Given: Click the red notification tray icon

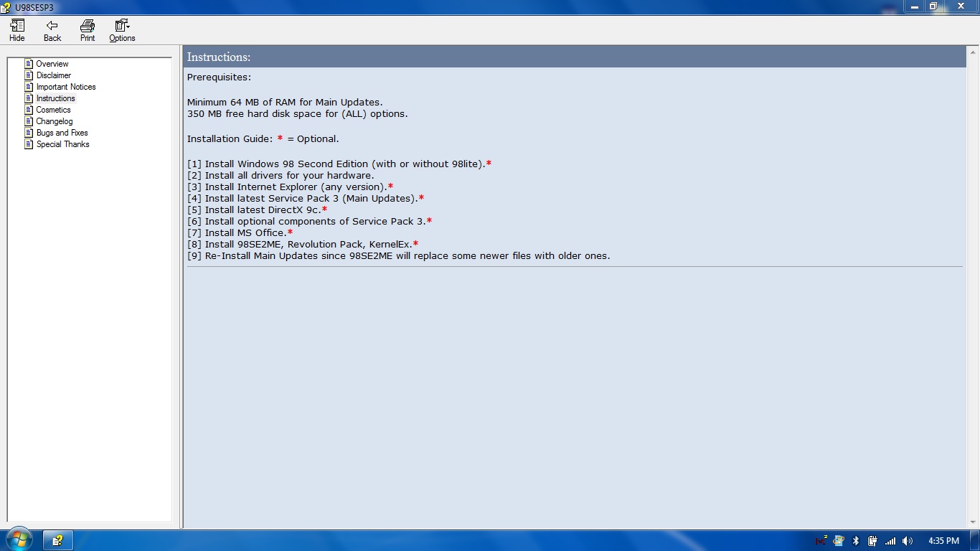Looking at the screenshot, I should [x=821, y=541].
